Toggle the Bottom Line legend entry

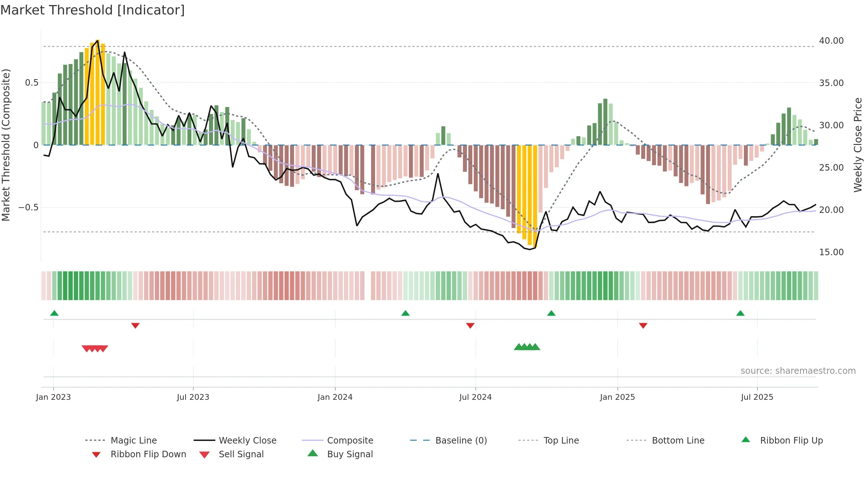pos(665,440)
